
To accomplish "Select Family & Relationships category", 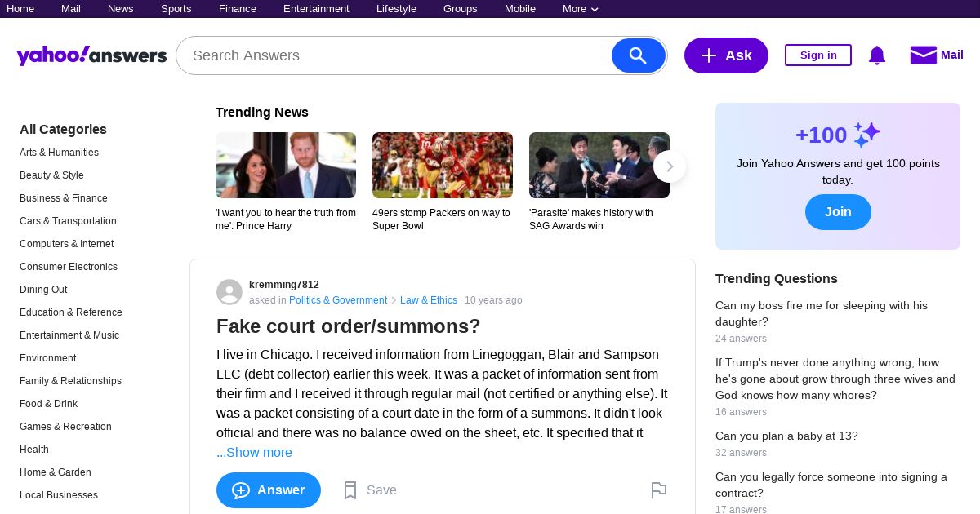I will coord(70,381).
